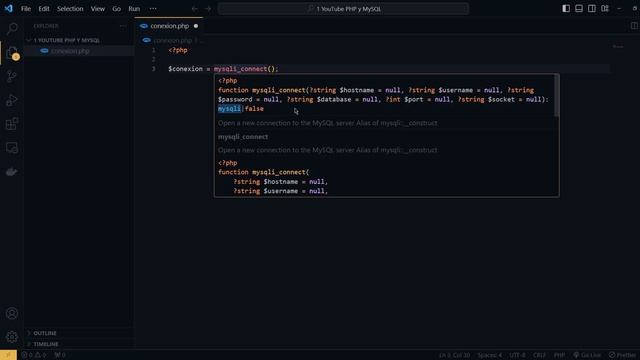Open the Run and Debug view
The width and height of the screenshot is (640, 360).
(12, 100)
